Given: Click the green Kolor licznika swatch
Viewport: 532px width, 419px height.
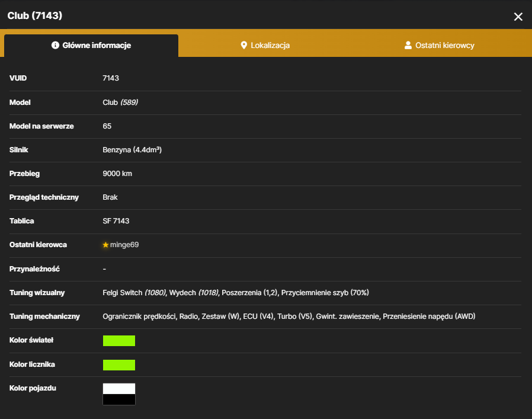Looking at the screenshot, I should click(x=119, y=365).
